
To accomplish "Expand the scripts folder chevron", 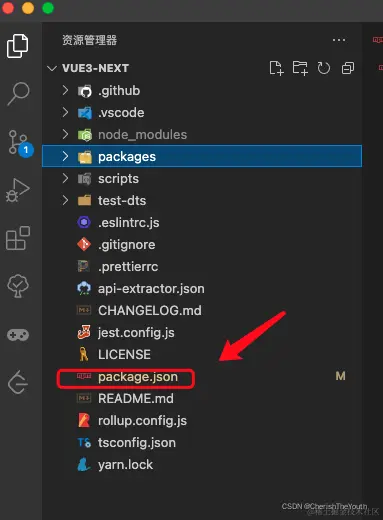I will (x=65, y=178).
